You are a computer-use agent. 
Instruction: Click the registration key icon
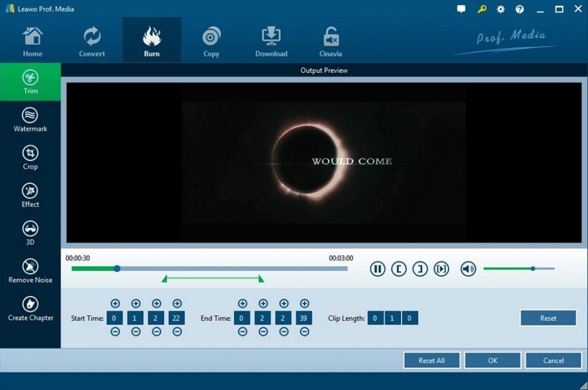click(481, 9)
